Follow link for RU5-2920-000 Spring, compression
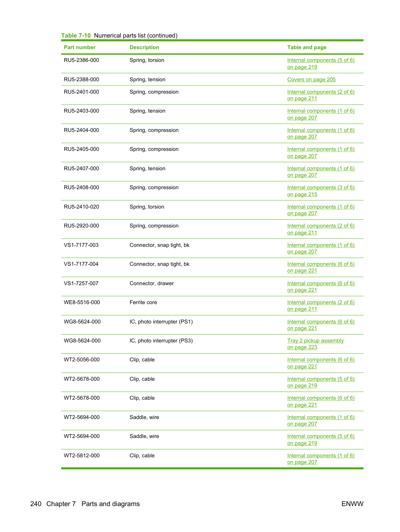The width and height of the screenshot is (400, 532). (321, 229)
